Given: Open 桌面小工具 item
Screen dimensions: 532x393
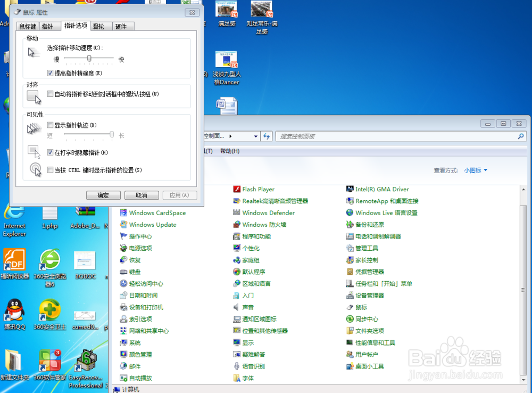Looking at the screenshot, I should [x=365, y=366].
